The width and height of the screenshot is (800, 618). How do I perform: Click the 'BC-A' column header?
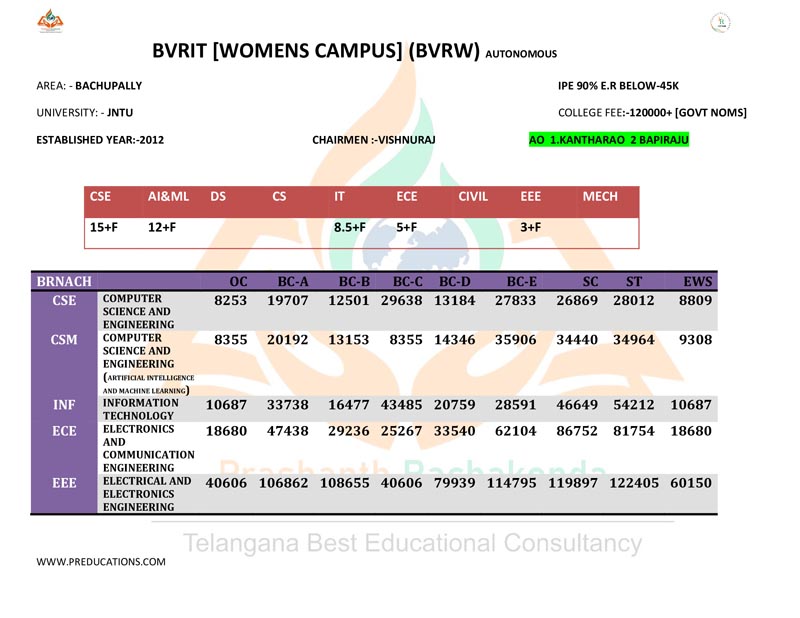coord(293,282)
